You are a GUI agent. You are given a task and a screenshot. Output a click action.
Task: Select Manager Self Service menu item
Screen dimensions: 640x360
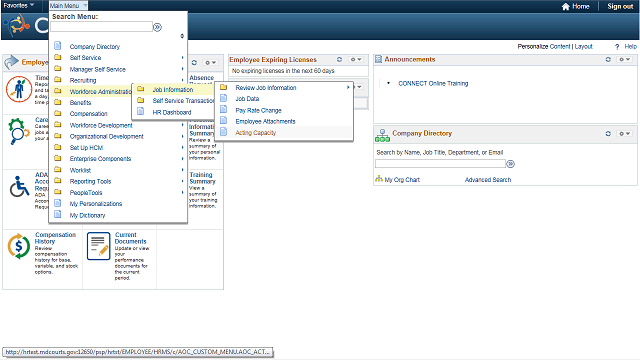click(x=98, y=69)
